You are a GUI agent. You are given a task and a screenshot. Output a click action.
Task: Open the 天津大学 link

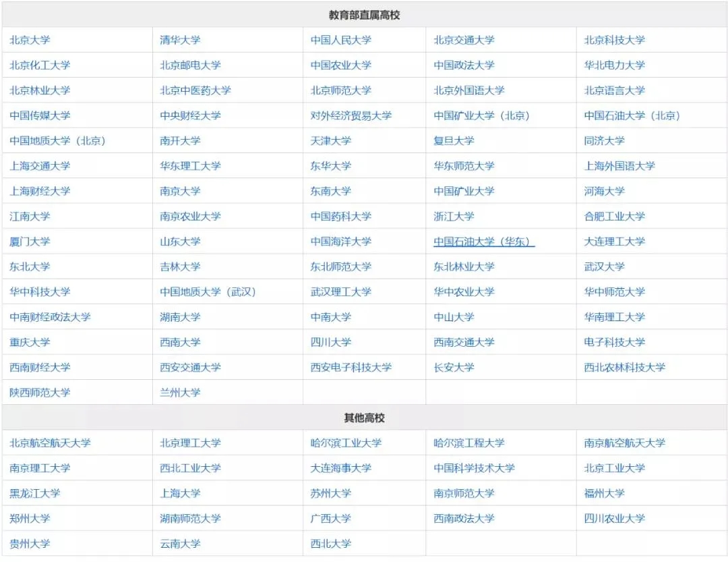coord(330,140)
